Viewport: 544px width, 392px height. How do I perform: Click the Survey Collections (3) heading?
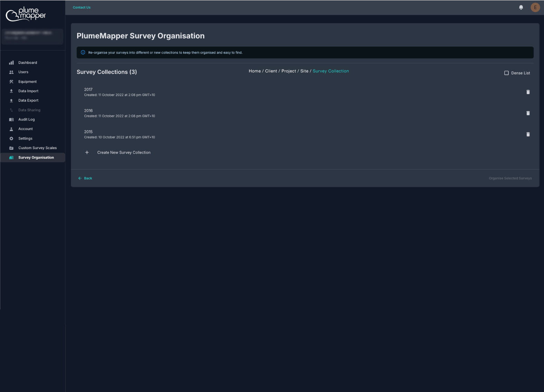click(107, 72)
